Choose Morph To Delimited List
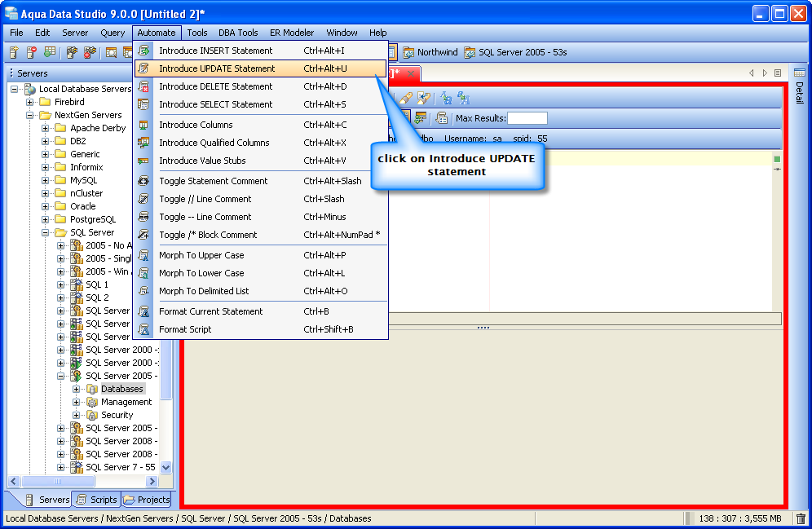 tap(261, 291)
